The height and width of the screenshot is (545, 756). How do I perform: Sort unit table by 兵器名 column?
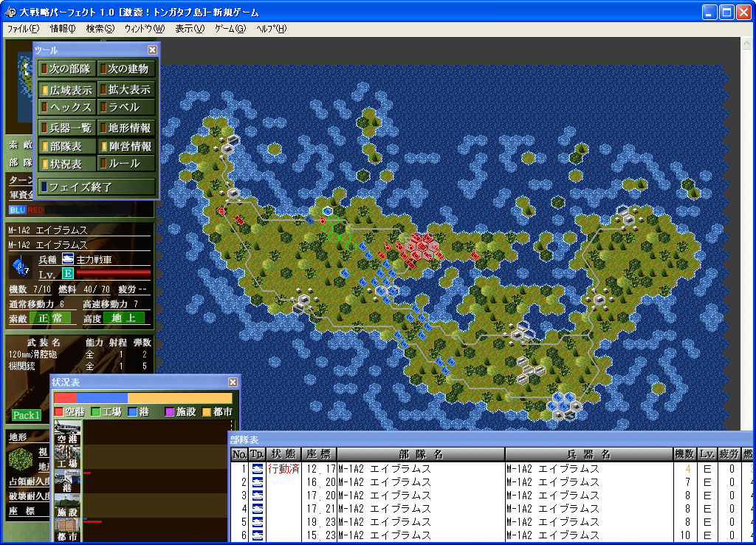[588, 454]
